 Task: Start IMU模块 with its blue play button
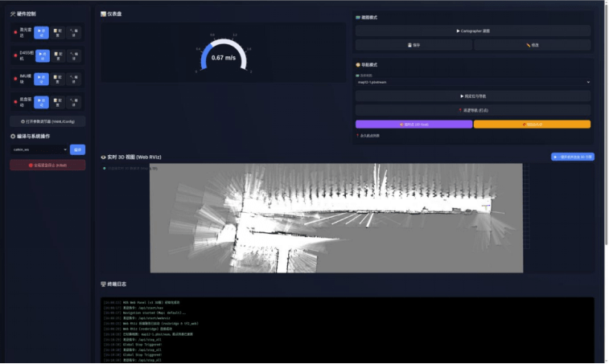pyautogui.click(x=41, y=80)
